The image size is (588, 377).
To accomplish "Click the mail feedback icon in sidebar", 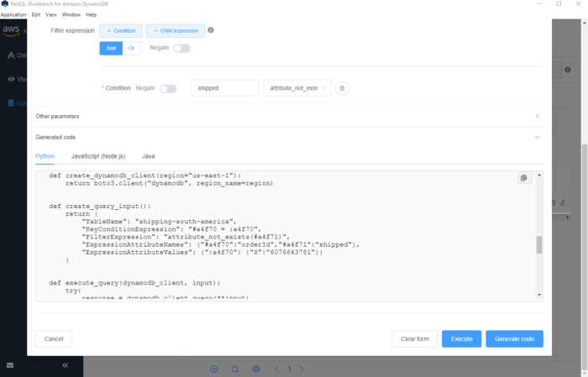I will 10,365.
